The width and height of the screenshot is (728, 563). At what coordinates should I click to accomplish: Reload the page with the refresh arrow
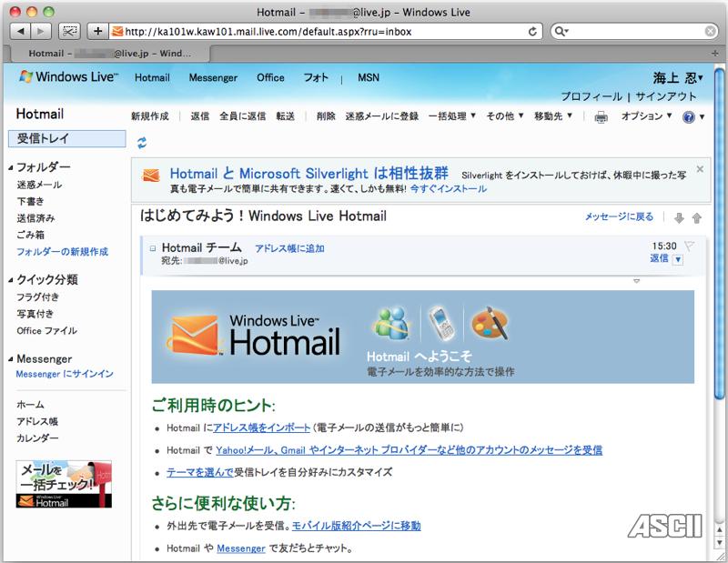click(x=532, y=32)
